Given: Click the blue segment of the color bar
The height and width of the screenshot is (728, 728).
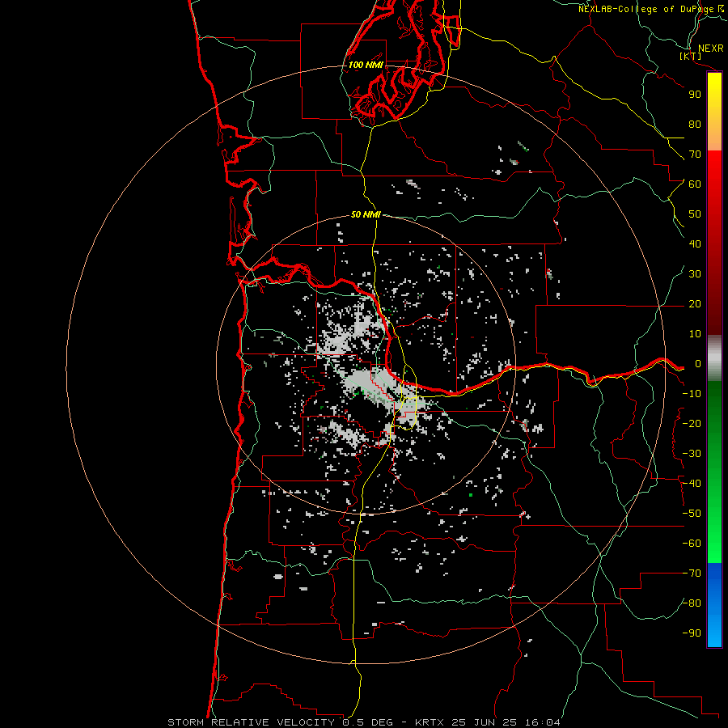Looking at the screenshot, I should tap(714, 605).
